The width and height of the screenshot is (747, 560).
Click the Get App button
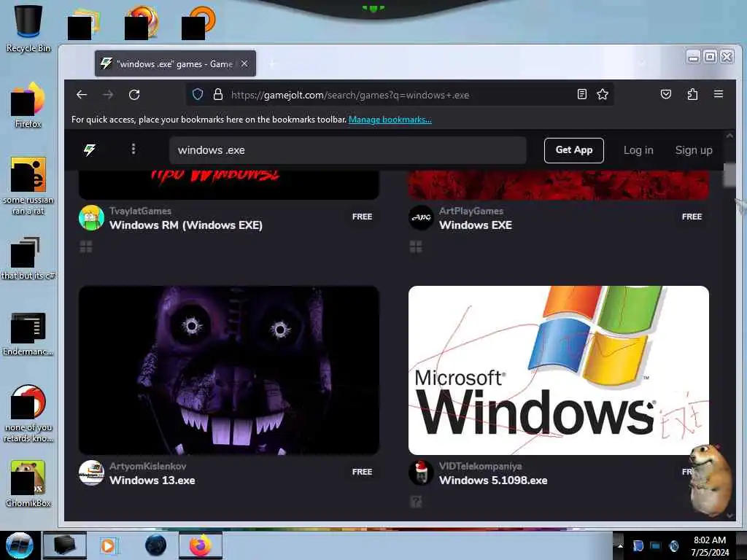pos(574,150)
